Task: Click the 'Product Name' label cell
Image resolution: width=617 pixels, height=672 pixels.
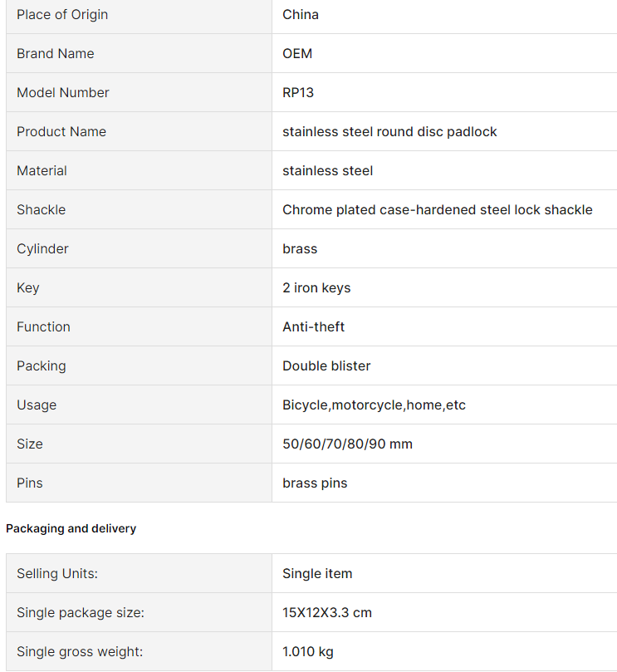Action: tap(139, 132)
